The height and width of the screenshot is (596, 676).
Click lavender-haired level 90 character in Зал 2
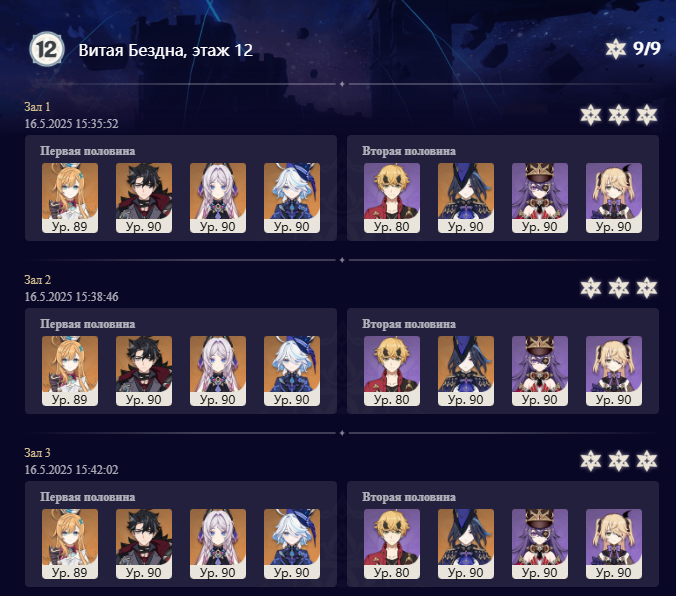click(x=218, y=370)
